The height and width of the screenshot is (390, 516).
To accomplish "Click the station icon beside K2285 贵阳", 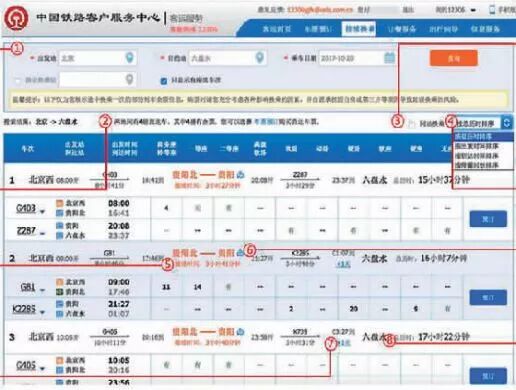I will (59, 304).
